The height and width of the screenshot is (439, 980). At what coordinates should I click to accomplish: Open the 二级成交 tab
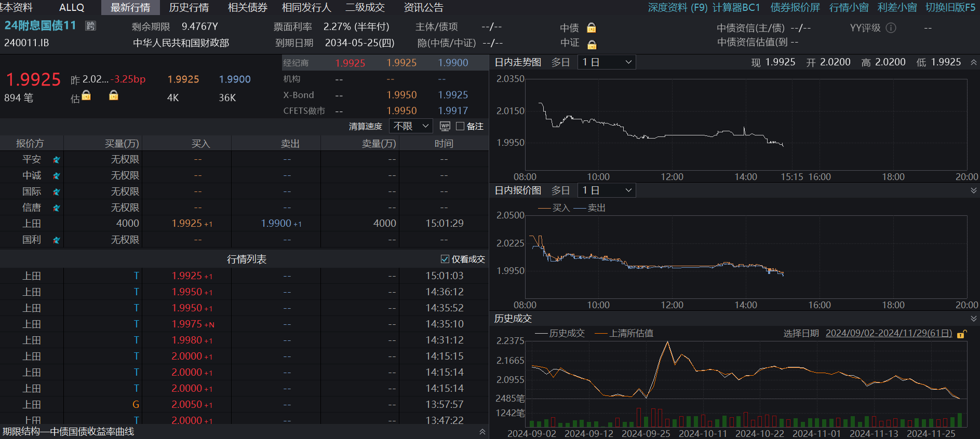(365, 7)
